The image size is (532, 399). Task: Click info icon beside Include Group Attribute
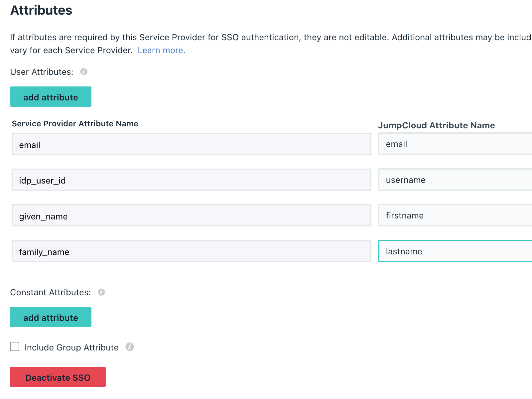click(130, 347)
